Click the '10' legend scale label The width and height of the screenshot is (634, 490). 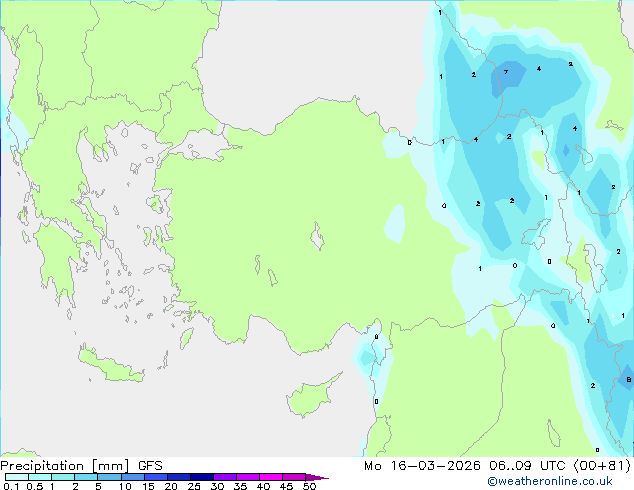point(125,486)
